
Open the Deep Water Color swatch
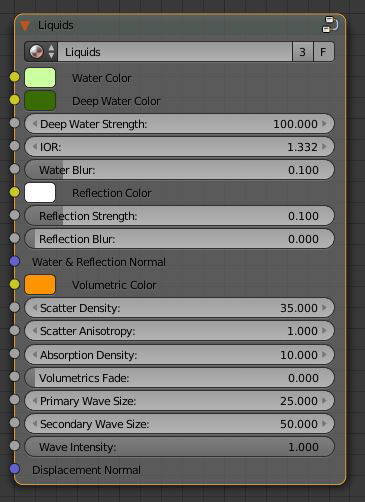click(x=40, y=101)
